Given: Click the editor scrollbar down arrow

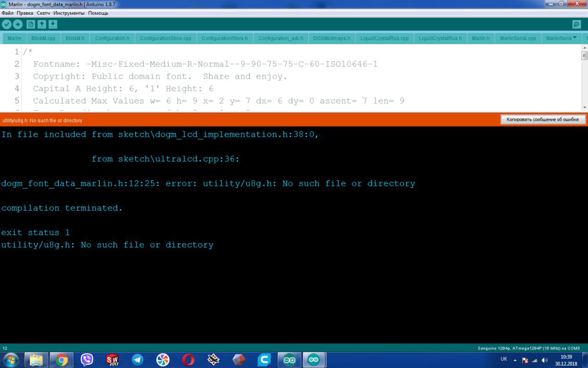Looking at the screenshot, I should 584,107.
